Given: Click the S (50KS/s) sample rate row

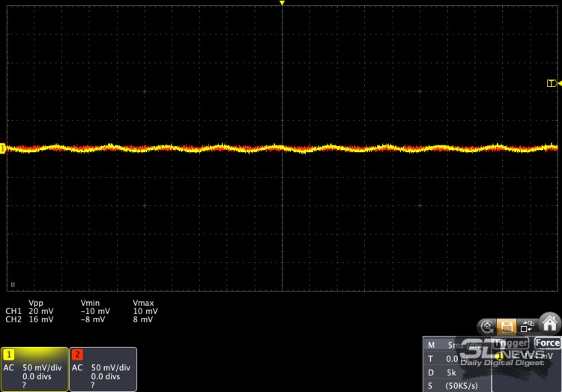Looking at the screenshot, I should coord(457,386).
